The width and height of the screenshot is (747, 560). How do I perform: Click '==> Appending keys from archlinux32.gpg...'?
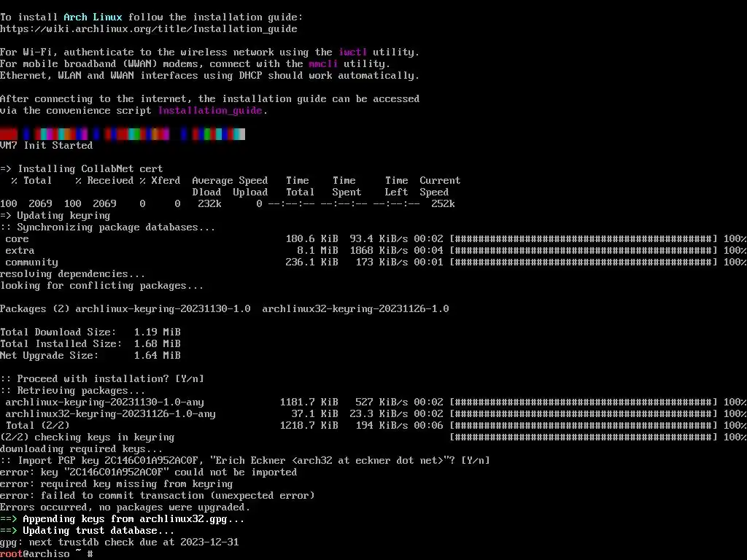[123, 519]
